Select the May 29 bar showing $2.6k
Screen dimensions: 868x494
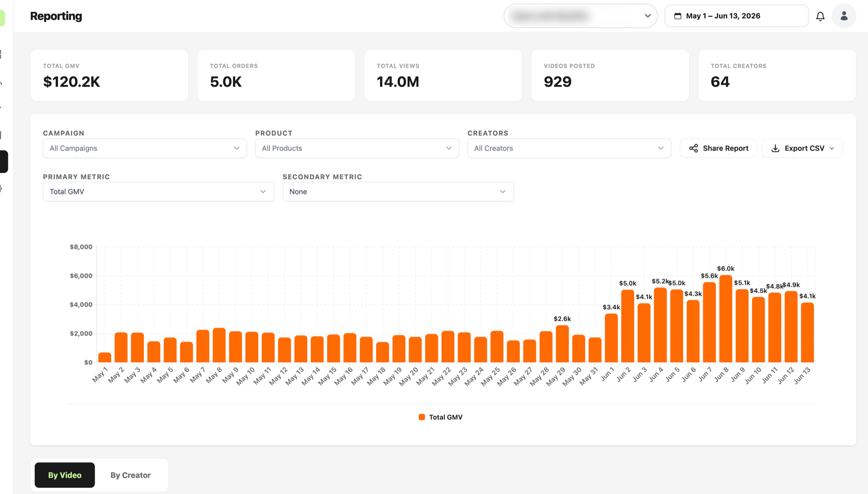coord(562,344)
